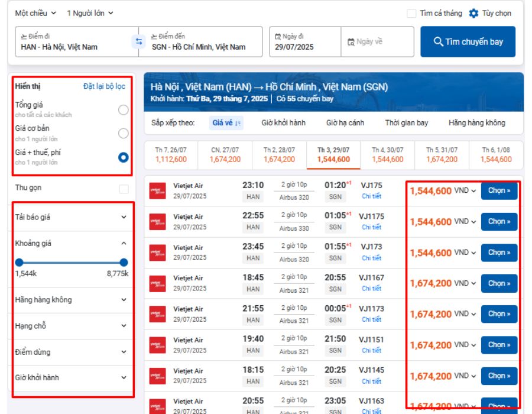Sort by Giá vé
The width and height of the screenshot is (532, 414).
click(226, 123)
